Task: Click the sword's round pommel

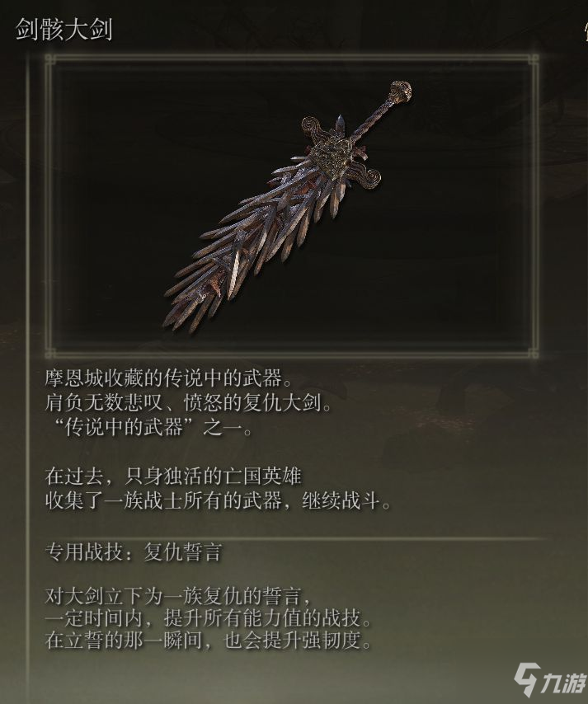Action: click(x=400, y=92)
